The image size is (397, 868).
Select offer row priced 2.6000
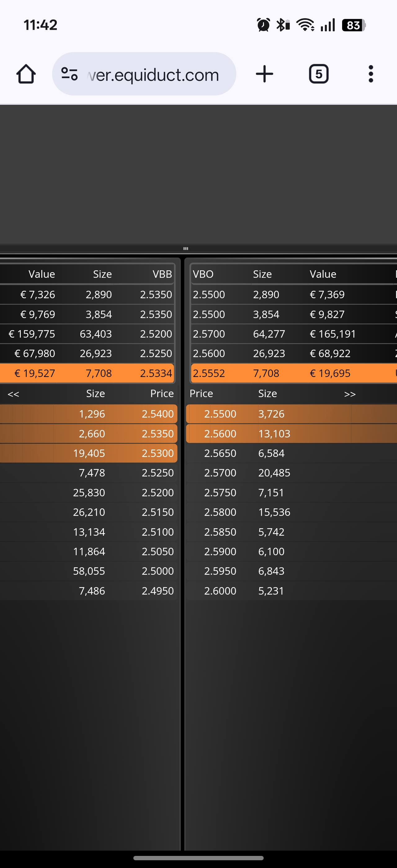click(292, 591)
